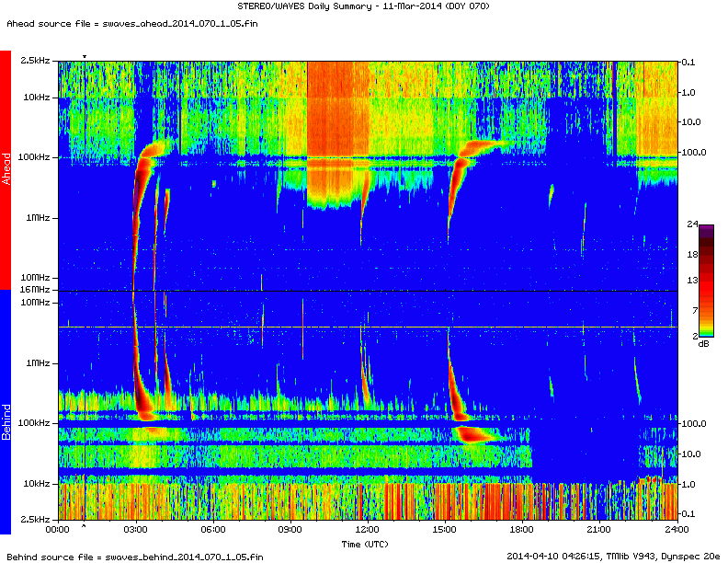
Task: Click the 100kHz label of the Ahead panel
Action: pos(34,157)
